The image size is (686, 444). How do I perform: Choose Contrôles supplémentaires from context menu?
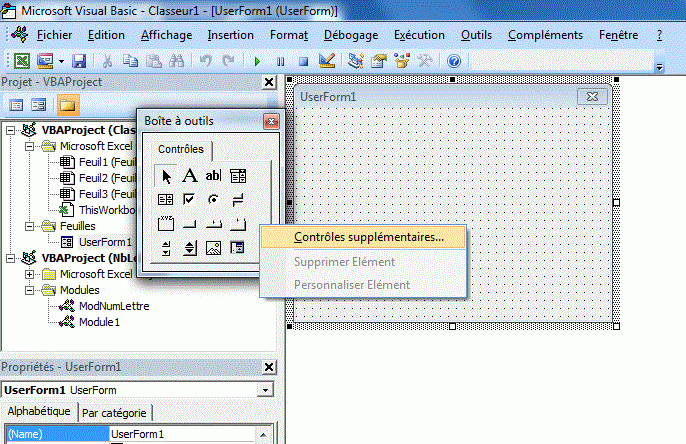(363, 237)
